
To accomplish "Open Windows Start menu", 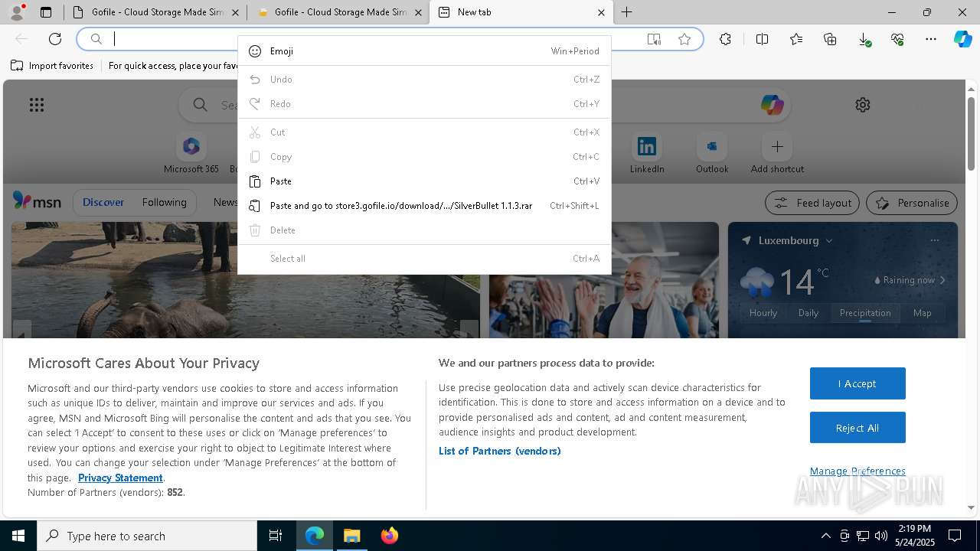I will pos(18,536).
